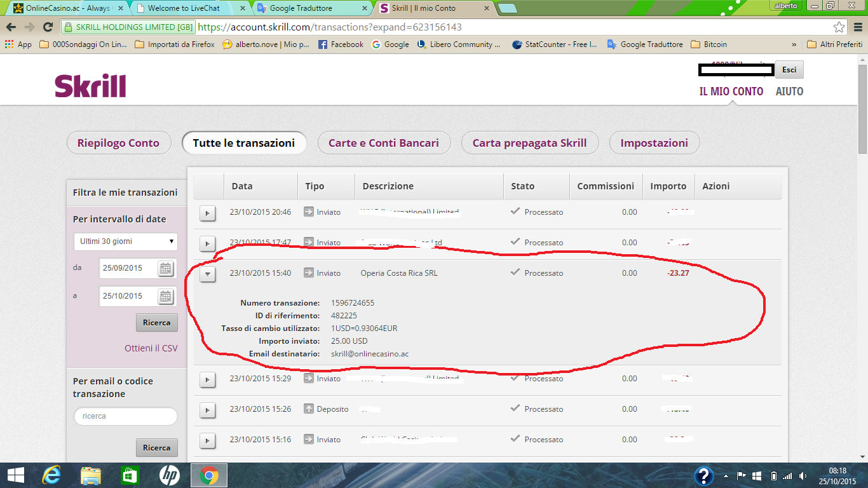This screenshot has height=488, width=868.
Task: Open the App bookmarks shortcut
Action: click(x=18, y=44)
